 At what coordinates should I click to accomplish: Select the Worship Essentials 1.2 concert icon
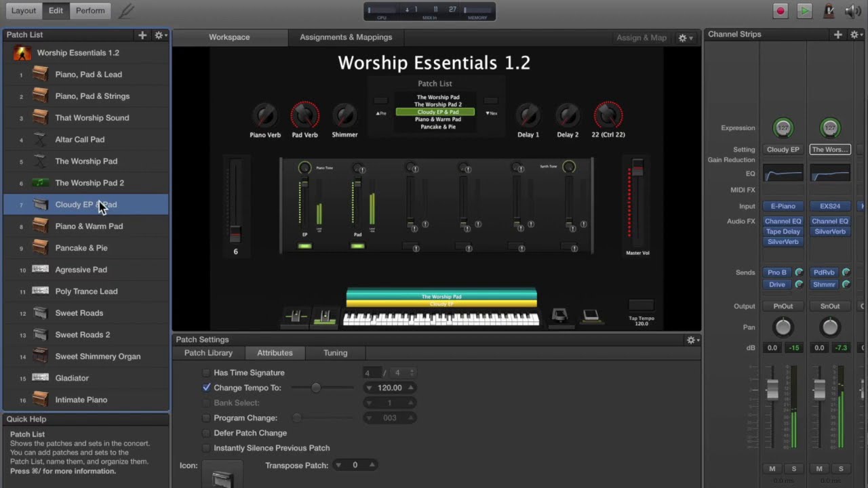pos(22,53)
